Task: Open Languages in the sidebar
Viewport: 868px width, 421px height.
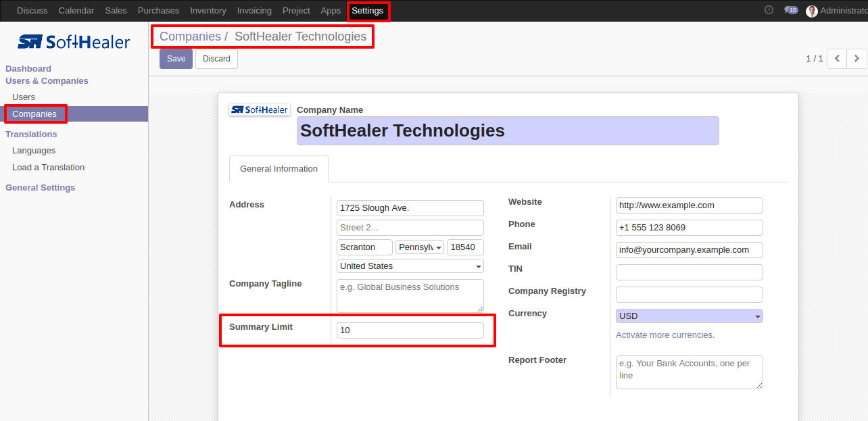Action: click(34, 151)
